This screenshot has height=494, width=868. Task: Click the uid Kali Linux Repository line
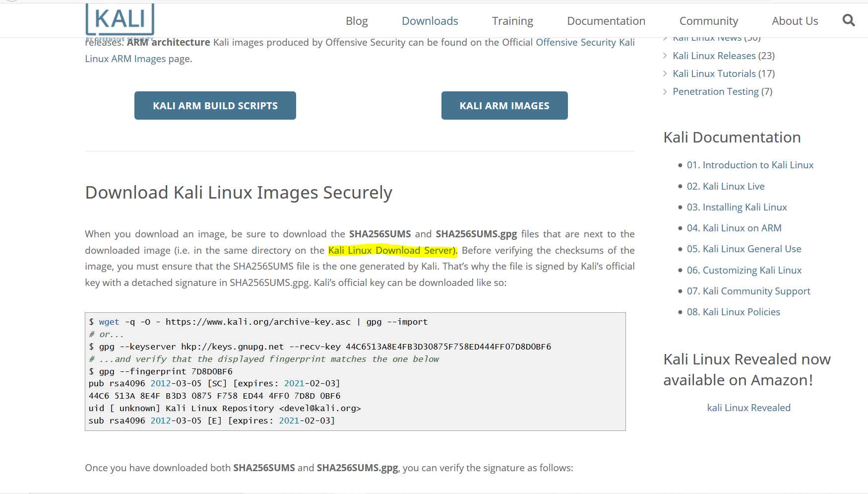coord(225,408)
